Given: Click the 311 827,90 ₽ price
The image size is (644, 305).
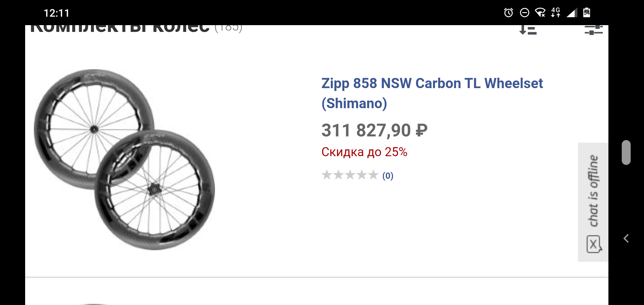Looking at the screenshot, I should click(x=374, y=130).
